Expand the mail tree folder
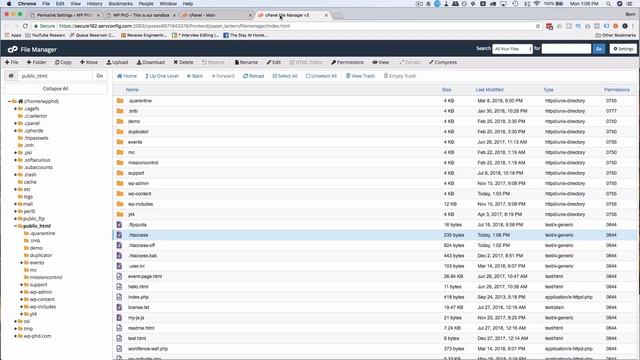This screenshot has height=360, width=640. point(16,204)
